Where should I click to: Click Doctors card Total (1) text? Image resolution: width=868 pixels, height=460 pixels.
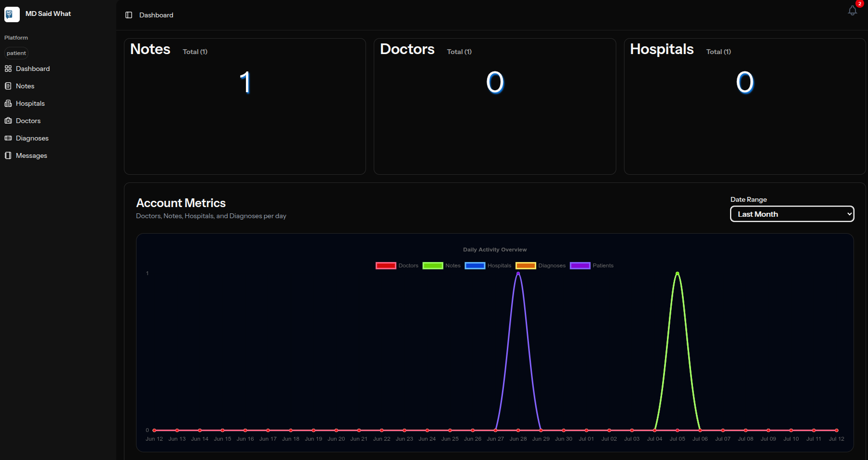point(459,52)
